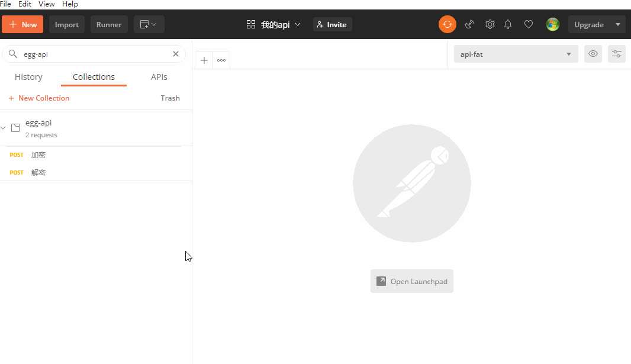The height and width of the screenshot is (364, 631).
Task: Select the POST 加密 request
Action: tap(38, 155)
